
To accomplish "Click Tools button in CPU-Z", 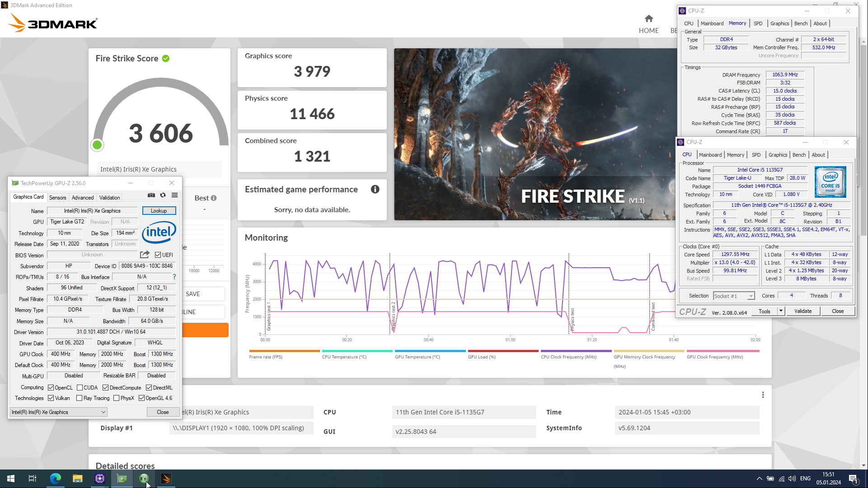I will (x=765, y=311).
